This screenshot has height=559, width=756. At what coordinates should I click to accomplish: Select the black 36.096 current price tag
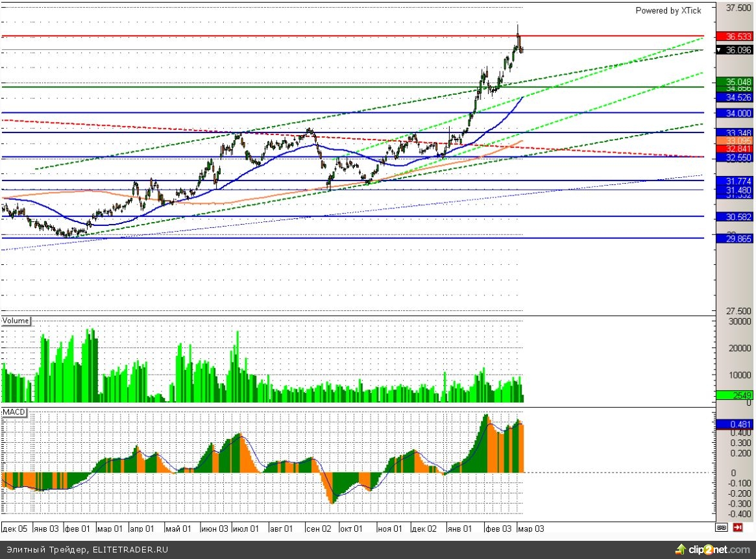pyautogui.click(x=738, y=50)
